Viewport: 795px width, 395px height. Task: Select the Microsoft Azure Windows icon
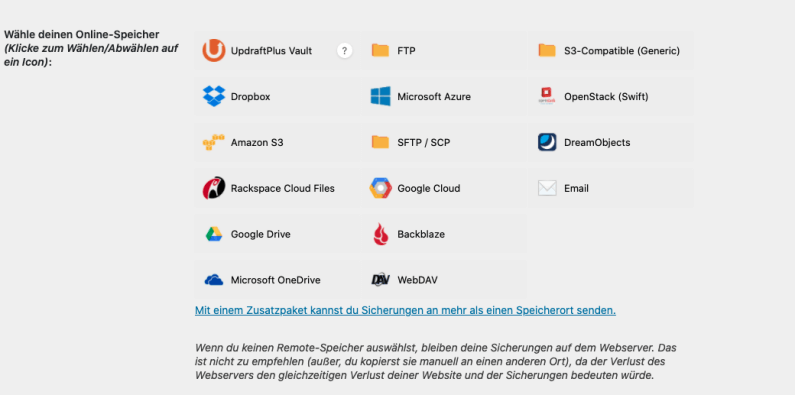click(380, 96)
